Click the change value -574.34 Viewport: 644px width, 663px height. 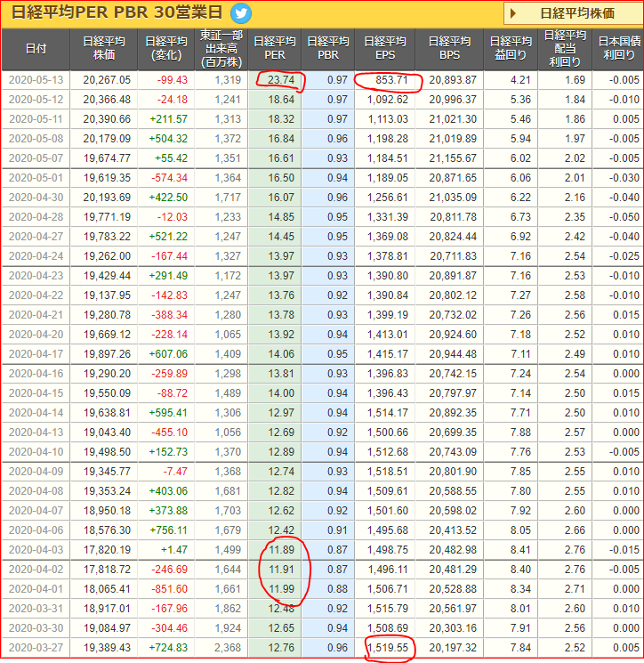pos(170,178)
